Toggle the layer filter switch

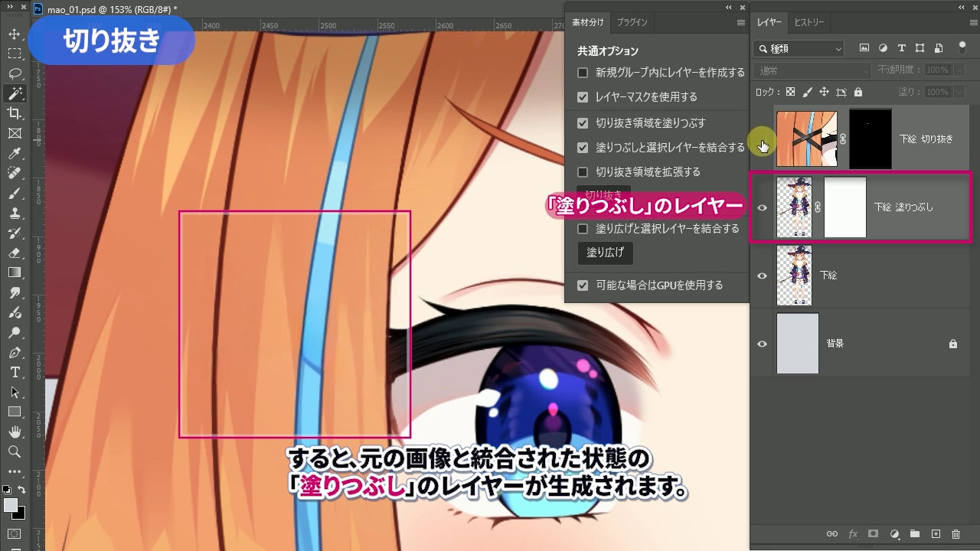pos(962,48)
